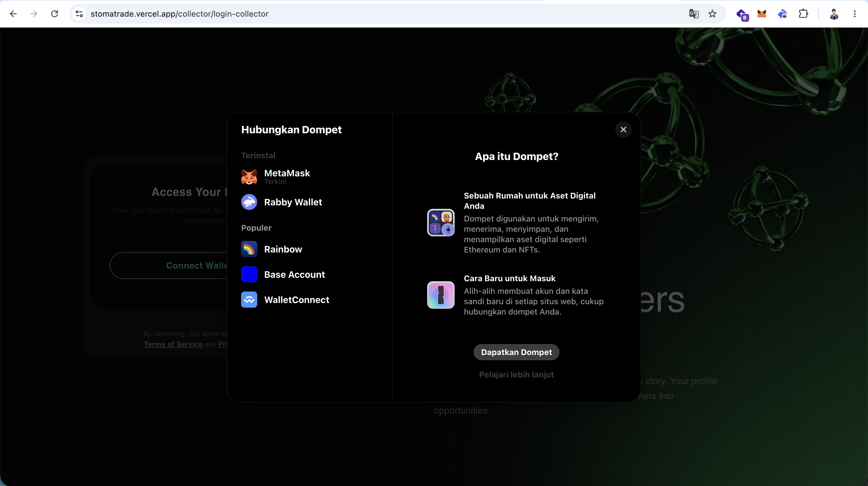This screenshot has width=868, height=486.
Task: Click the Hubungkan Dompet heading
Action: [x=291, y=130]
